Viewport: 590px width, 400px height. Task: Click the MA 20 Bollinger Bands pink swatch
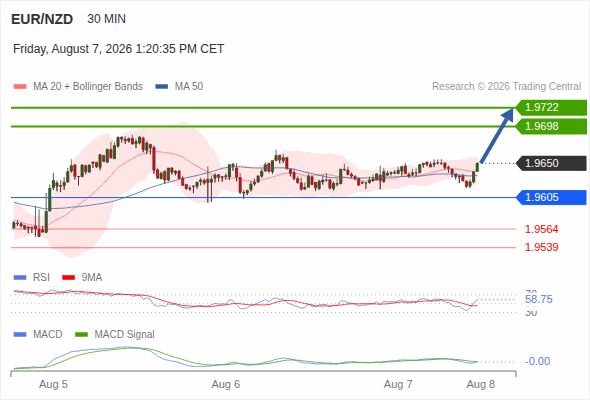20,87
